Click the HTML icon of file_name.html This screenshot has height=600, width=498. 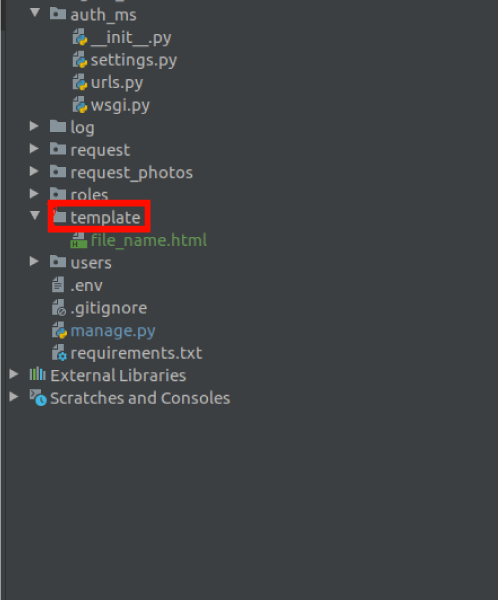tap(79, 241)
